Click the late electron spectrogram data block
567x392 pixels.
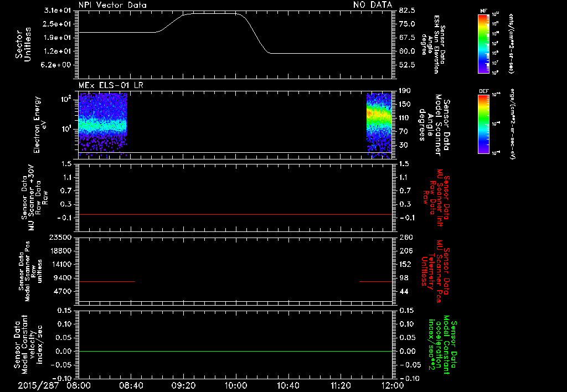coord(379,125)
